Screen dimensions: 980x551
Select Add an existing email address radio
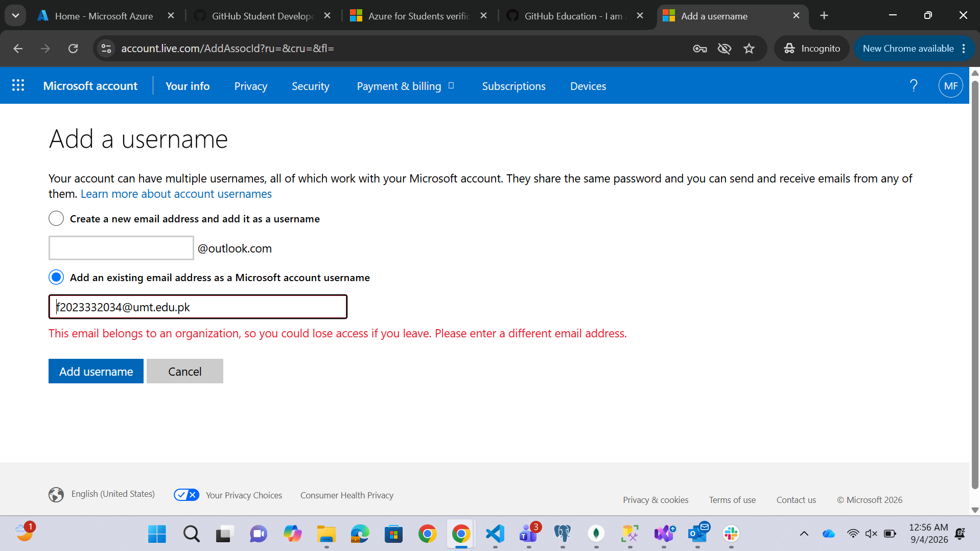pos(56,278)
